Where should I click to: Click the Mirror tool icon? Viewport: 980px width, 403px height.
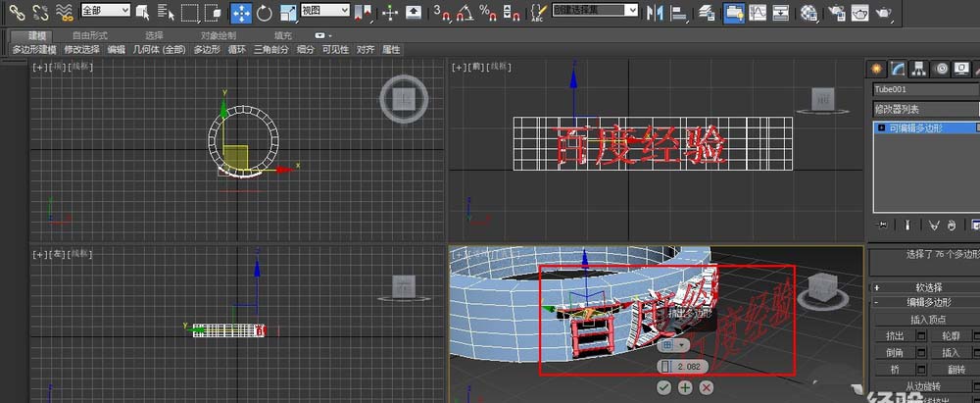[655, 11]
